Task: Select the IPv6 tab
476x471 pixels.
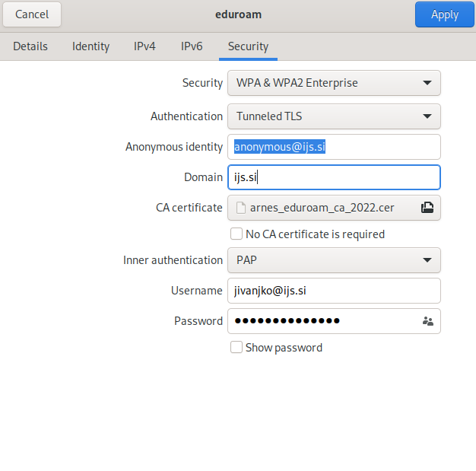Action: 192,46
